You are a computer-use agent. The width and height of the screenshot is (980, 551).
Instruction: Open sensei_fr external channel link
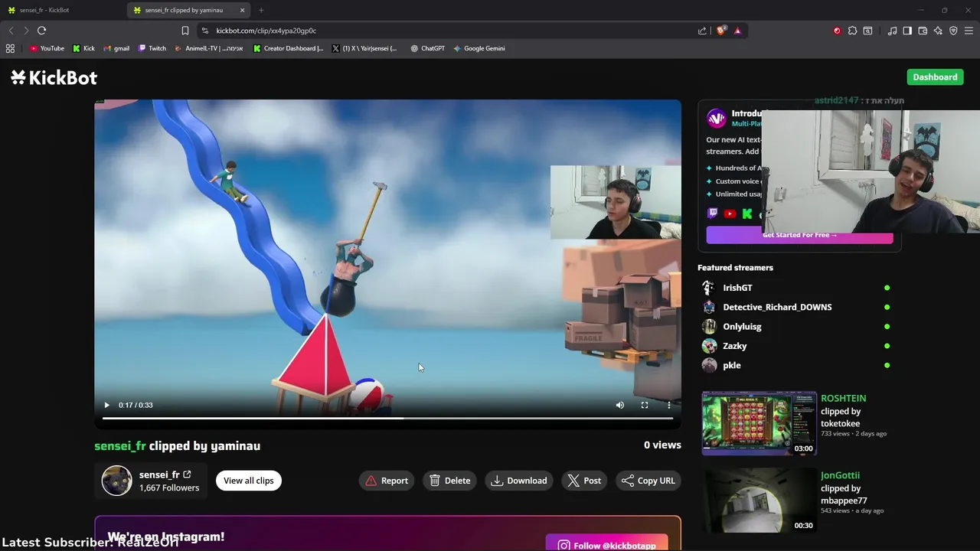click(x=187, y=474)
